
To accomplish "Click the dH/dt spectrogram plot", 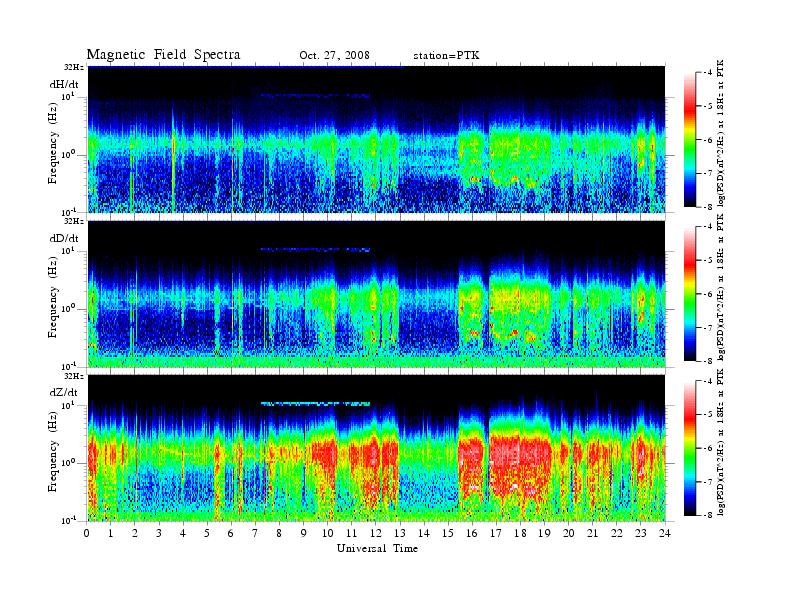I will coord(376,139).
